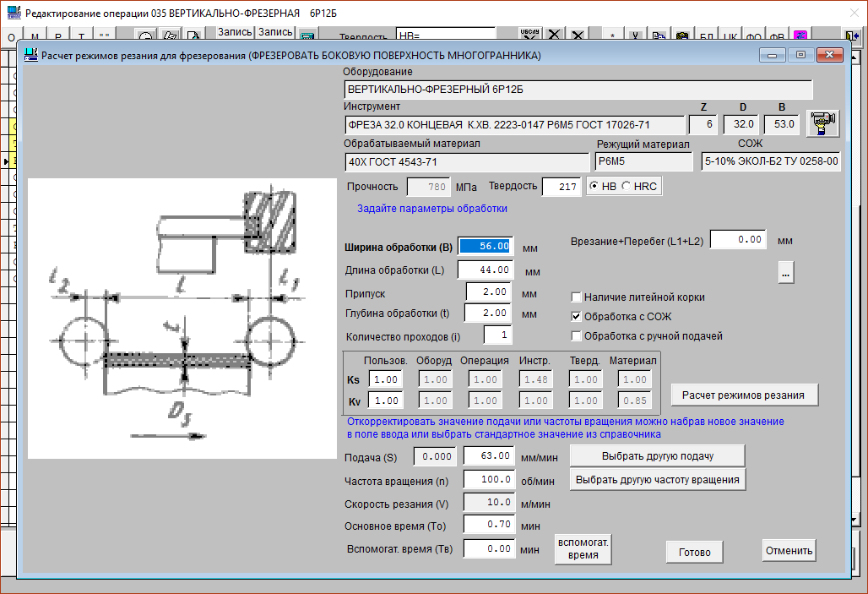868x594 pixels.
Task: Switch hardness scale to HRC
Action: coord(626,187)
